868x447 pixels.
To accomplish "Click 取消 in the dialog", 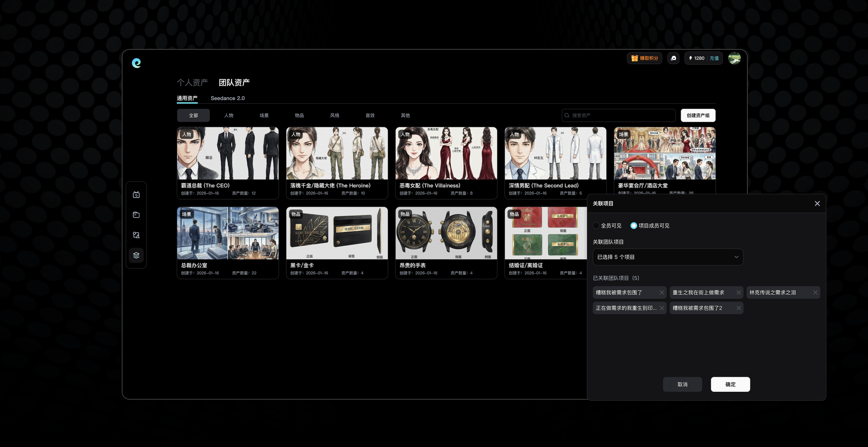I will pyautogui.click(x=682, y=384).
